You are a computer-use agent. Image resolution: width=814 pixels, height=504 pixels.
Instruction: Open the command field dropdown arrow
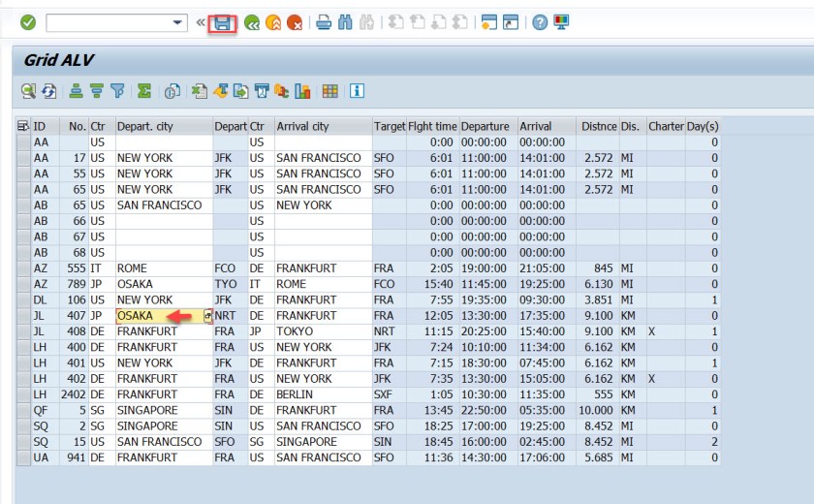[x=177, y=22]
